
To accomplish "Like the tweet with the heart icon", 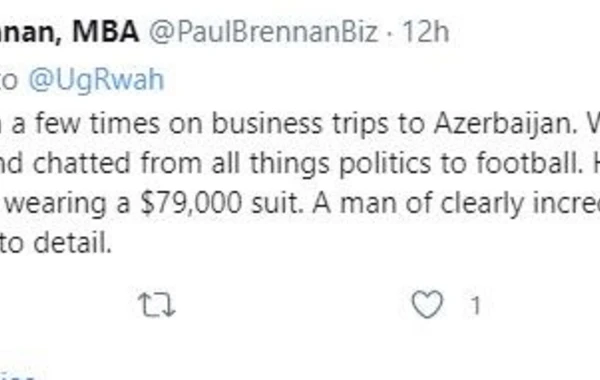I will click(427, 305).
